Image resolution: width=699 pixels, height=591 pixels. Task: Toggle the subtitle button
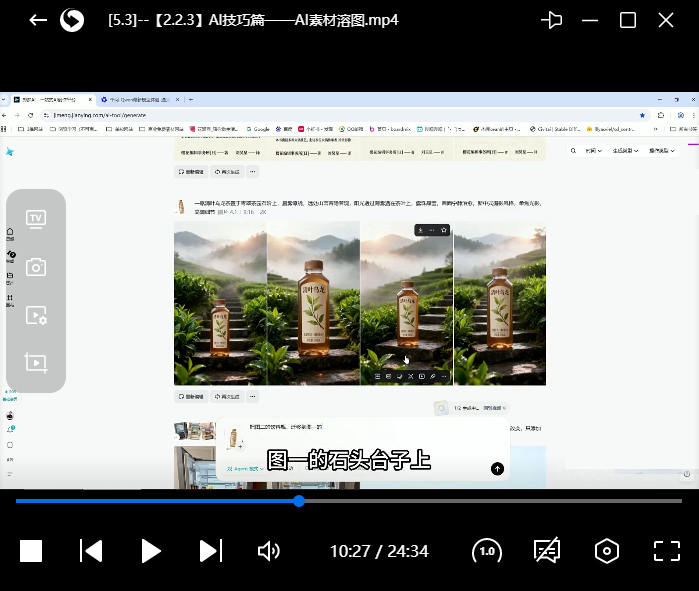(547, 551)
